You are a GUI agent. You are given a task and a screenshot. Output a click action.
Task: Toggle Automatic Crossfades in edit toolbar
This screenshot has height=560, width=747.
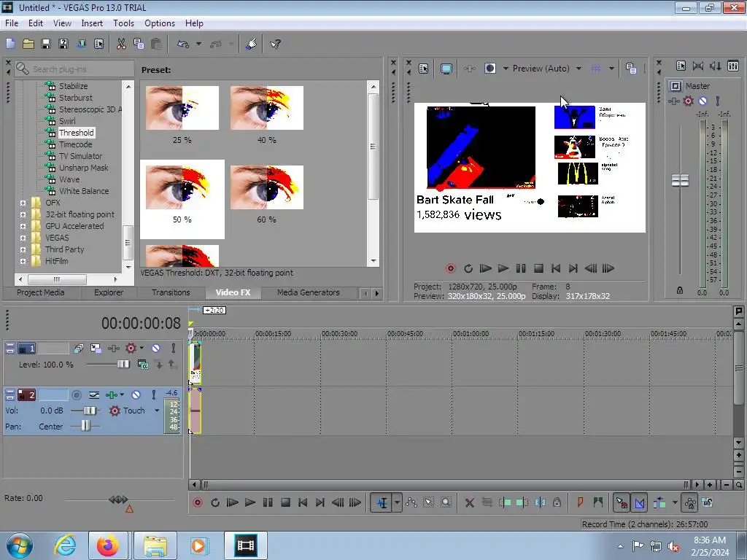pyautogui.click(x=639, y=502)
